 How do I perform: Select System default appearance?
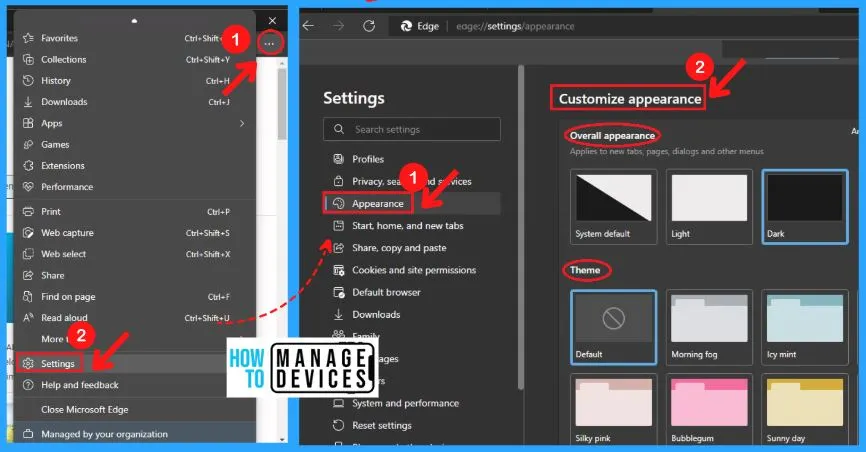(614, 207)
